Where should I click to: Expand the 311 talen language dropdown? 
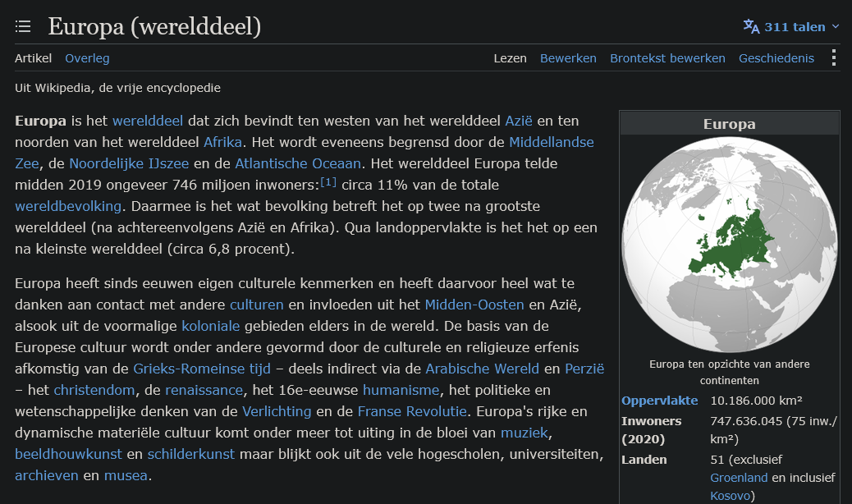(791, 26)
